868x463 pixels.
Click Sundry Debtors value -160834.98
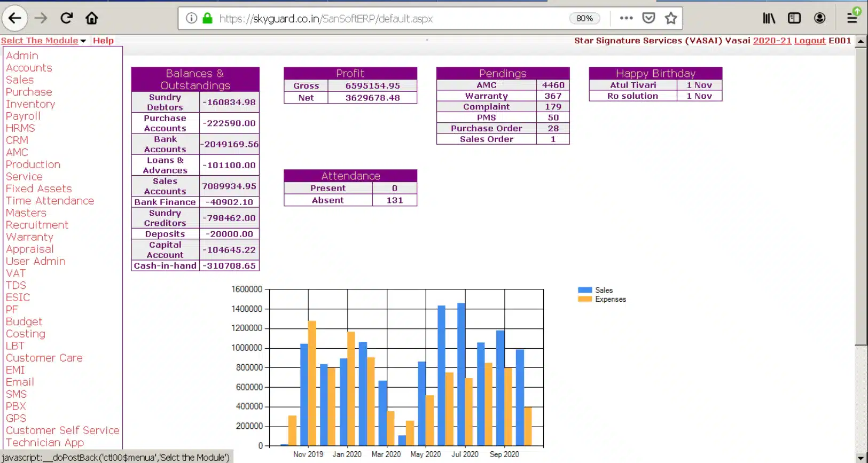[229, 102]
